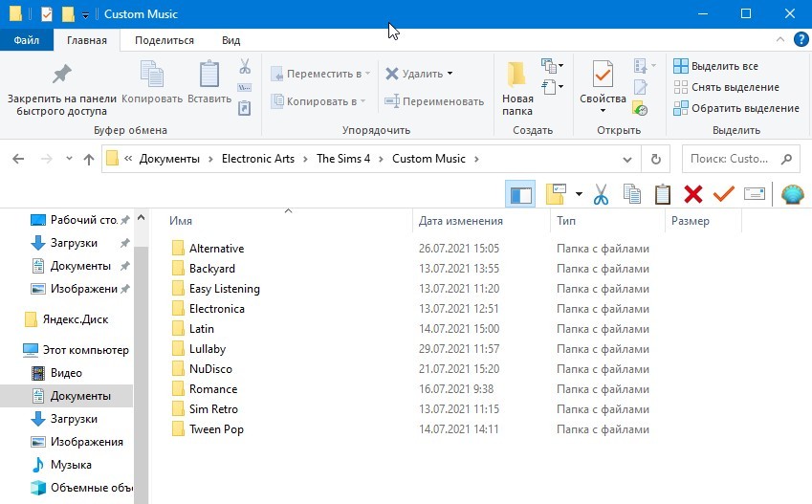This screenshot has width=812, height=504.
Task: Refresh the Custom Music folder view
Action: click(x=655, y=159)
